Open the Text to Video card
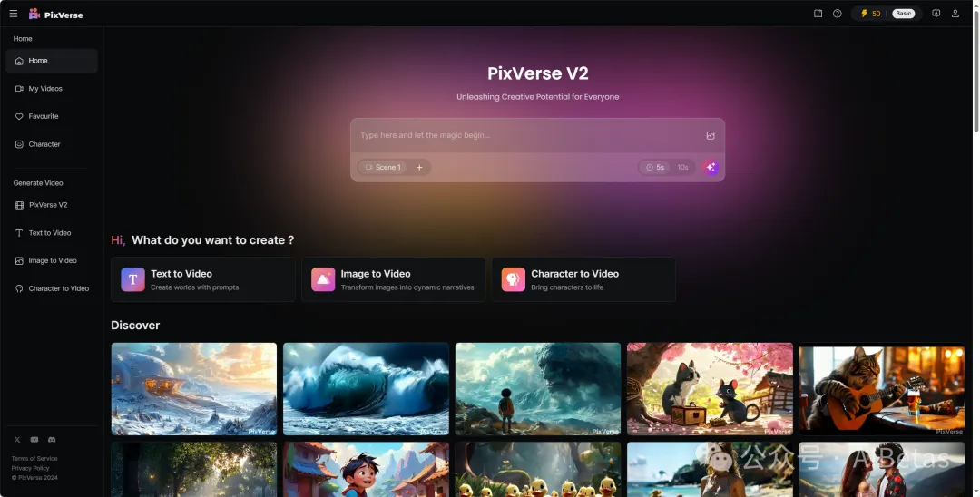Viewport: 980px width, 497px height. (203, 279)
